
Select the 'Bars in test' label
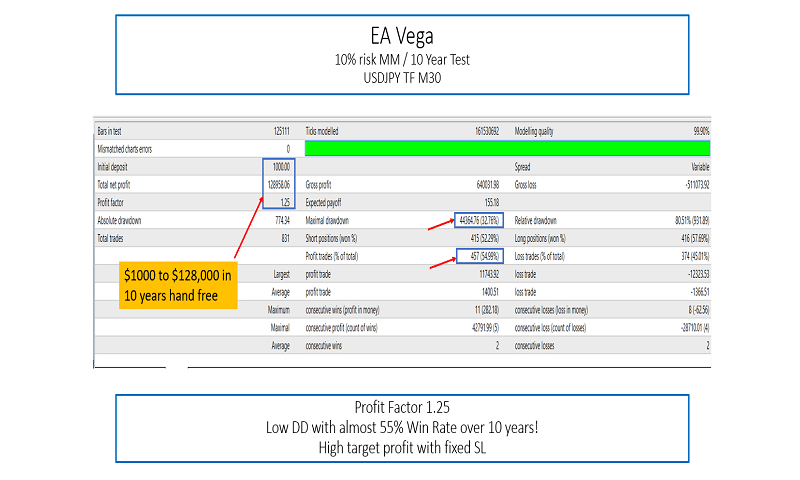click(109, 131)
